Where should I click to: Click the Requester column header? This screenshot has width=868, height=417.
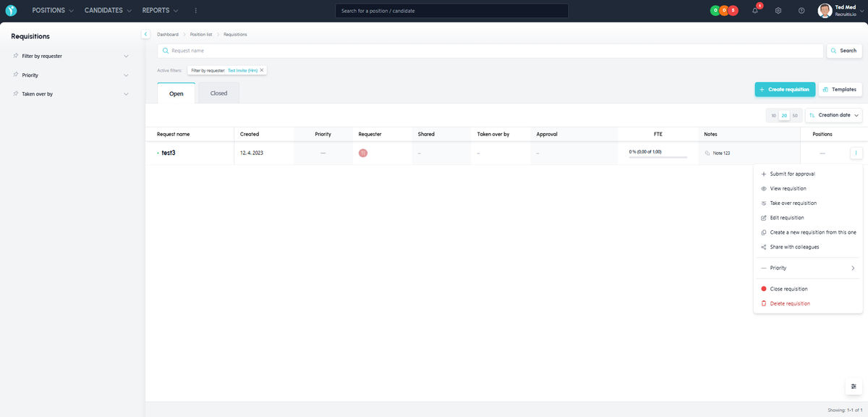tap(370, 134)
